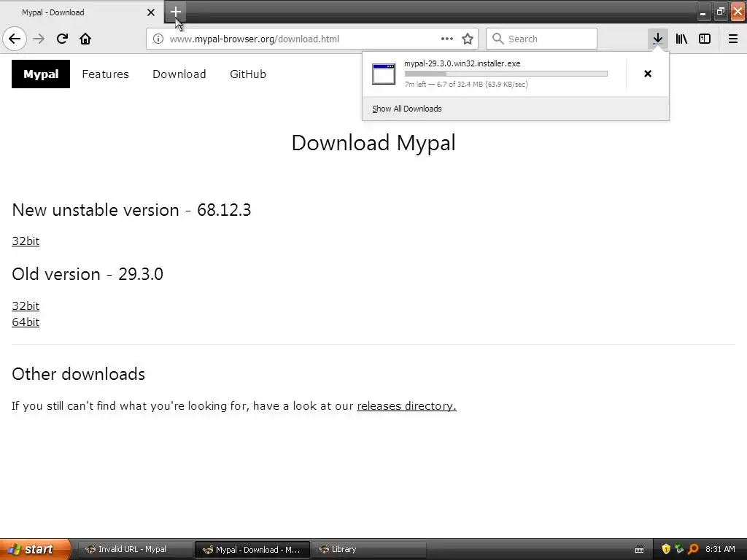Open the GitHub nav link

point(248,74)
